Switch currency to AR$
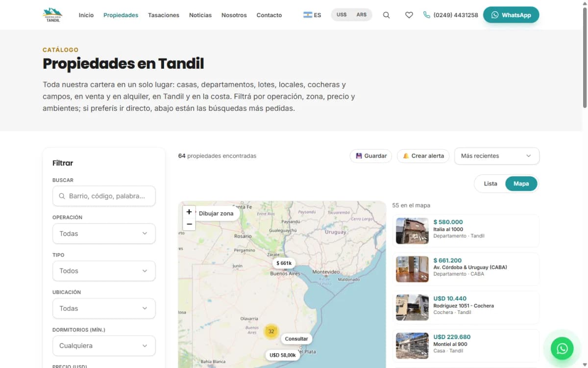 pyautogui.click(x=362, y=15)
